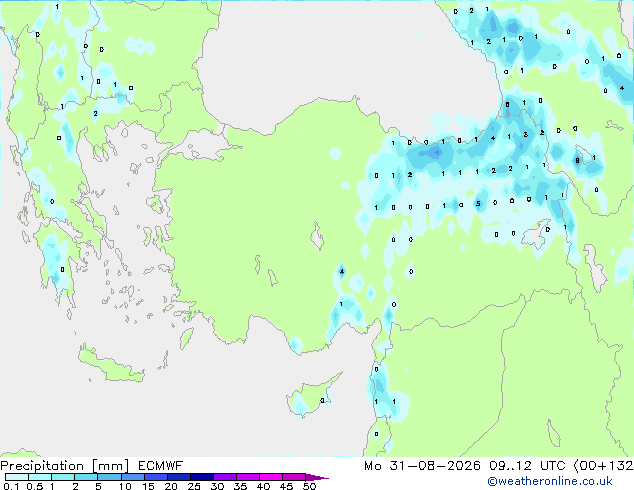The height and width of the screenshot is (490, 634).
Task: Click the '25' legend scale label
Action: click(194, 486)
